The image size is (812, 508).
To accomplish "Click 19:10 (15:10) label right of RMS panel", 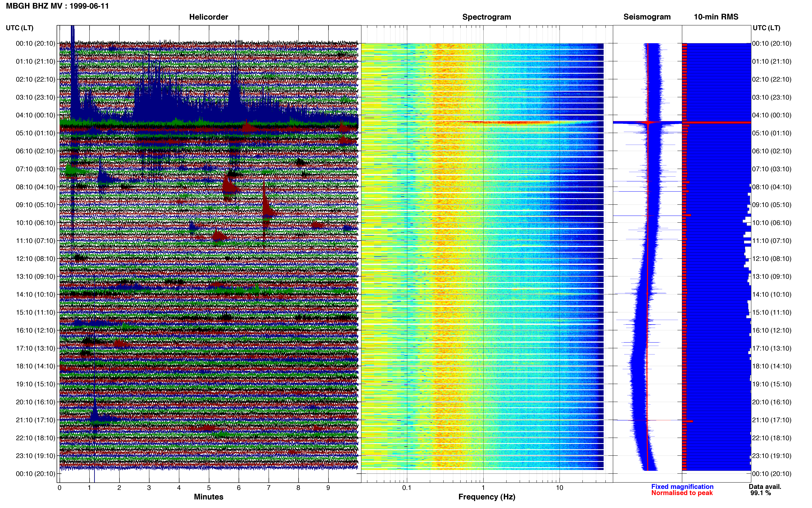I will pyautogui.click(x=772, y=384).
